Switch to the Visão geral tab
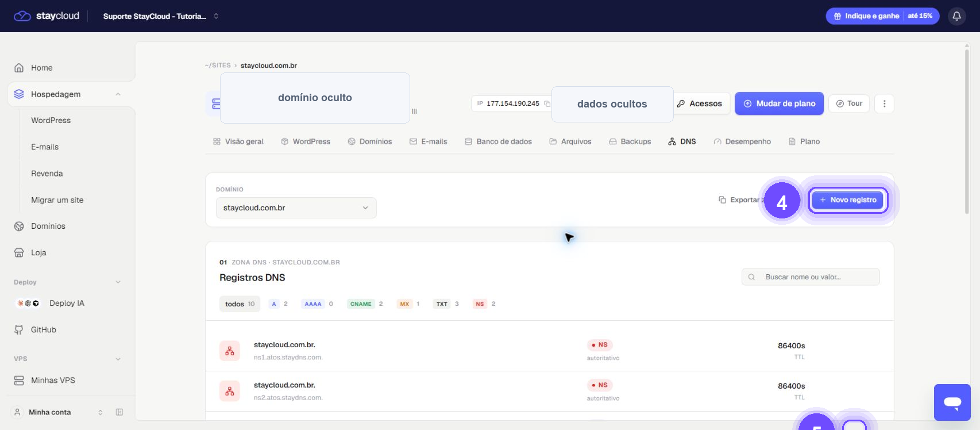This screenshot has height=430, width=980. pyautogui.click(x=238, y=141)
